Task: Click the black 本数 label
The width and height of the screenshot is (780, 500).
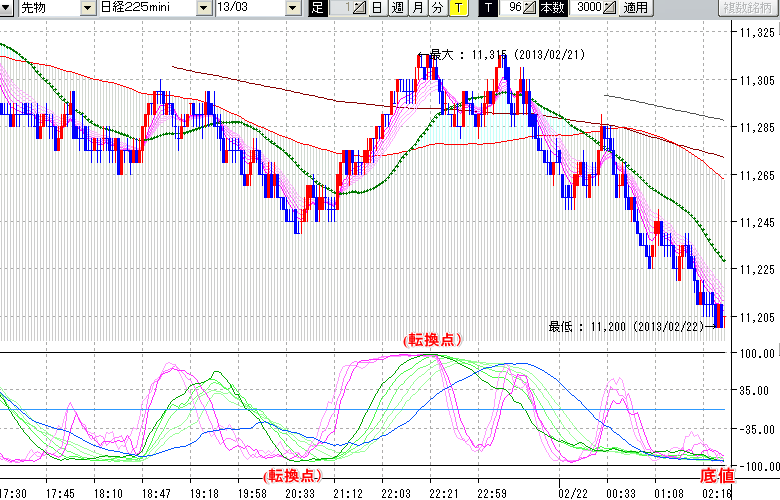Action: (x=551, y=8)
